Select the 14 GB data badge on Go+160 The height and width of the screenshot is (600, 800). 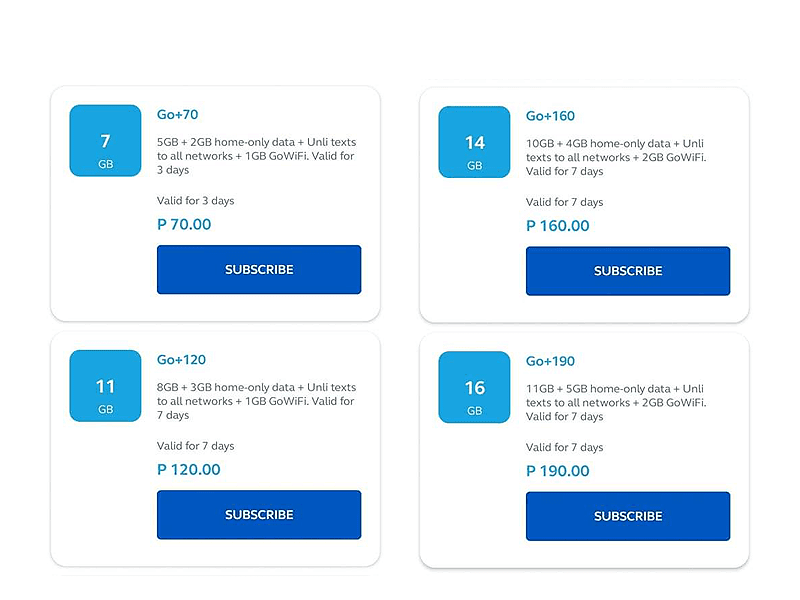click(473, 141)
